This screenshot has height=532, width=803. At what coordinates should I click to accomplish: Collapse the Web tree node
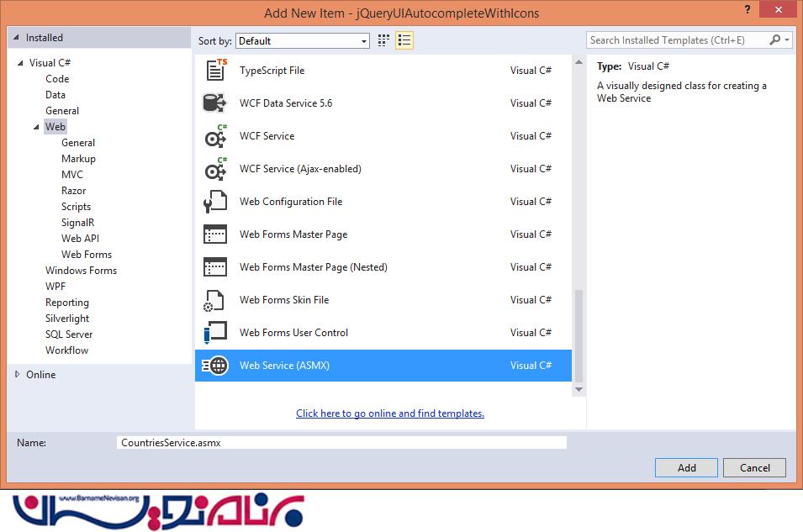[36, 127]
